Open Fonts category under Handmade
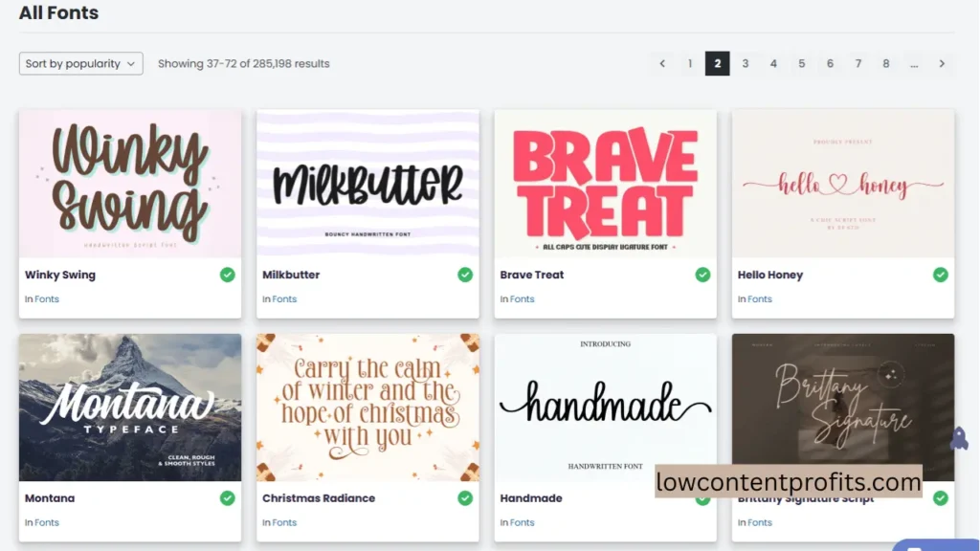980x551 pixels. coord(522,523)
